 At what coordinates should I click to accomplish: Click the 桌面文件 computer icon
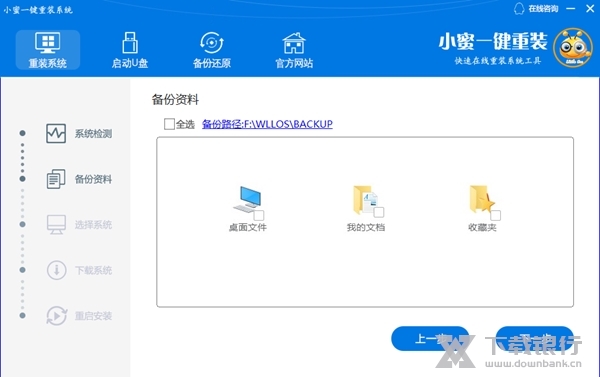click(247, 199)
